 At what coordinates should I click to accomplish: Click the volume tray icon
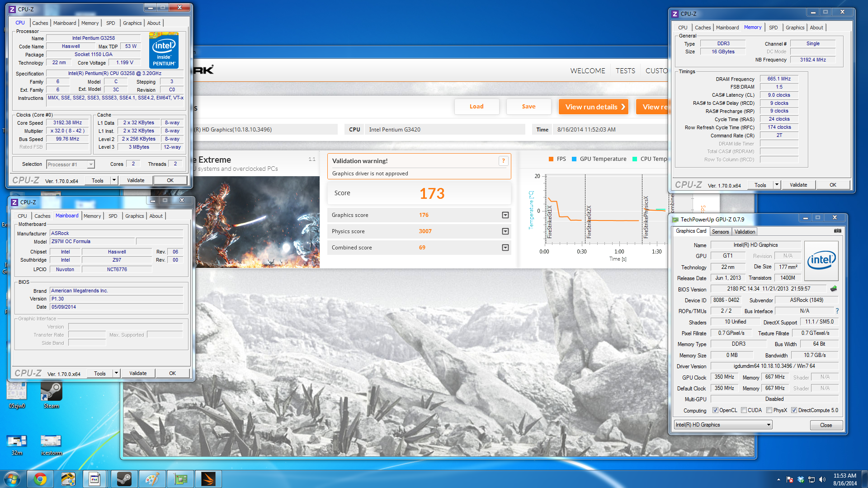click(822, 479)
